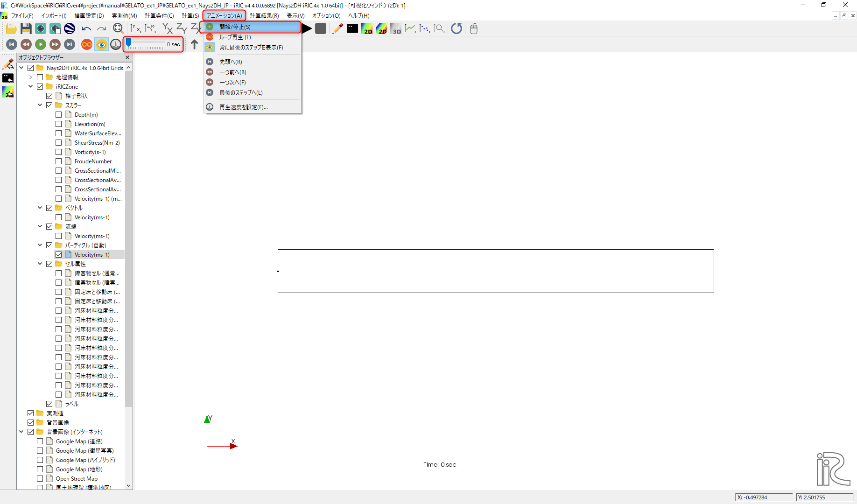This screenshot has width=857, height=504.
Task: Select 一つ前へ(B) menu entry
Action: [253, 72]
